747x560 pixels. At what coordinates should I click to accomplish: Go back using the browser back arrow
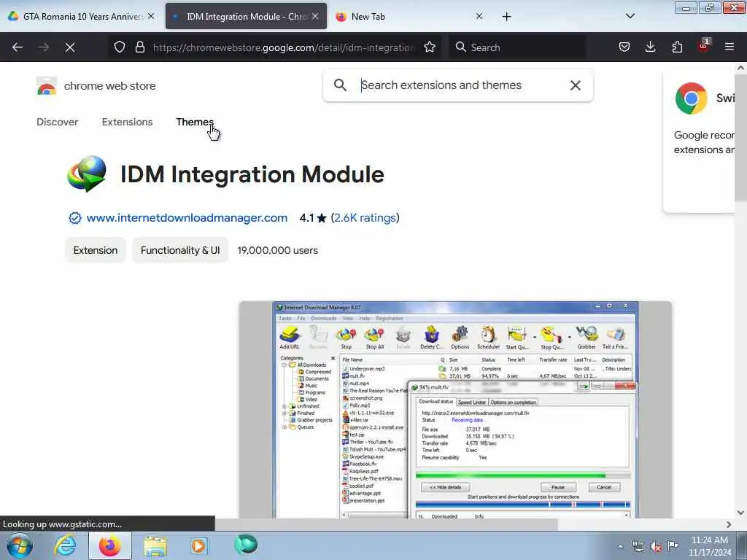[x=18, y=47]
